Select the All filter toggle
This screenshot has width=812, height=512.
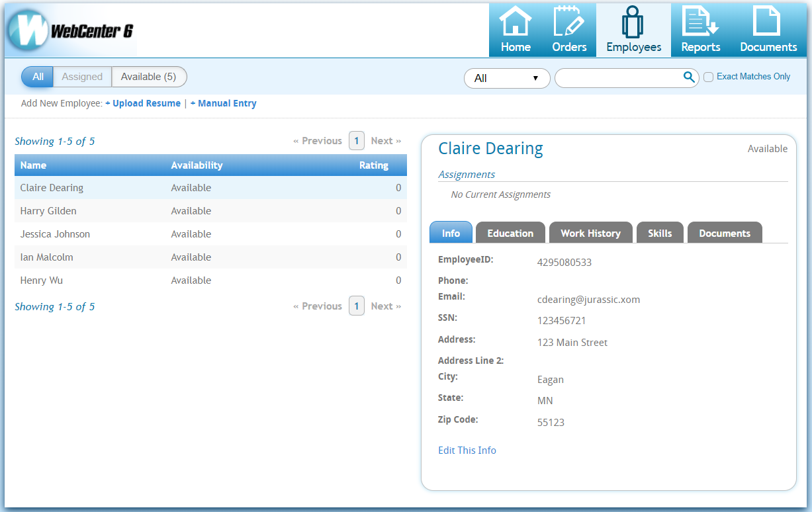[38, 77]
